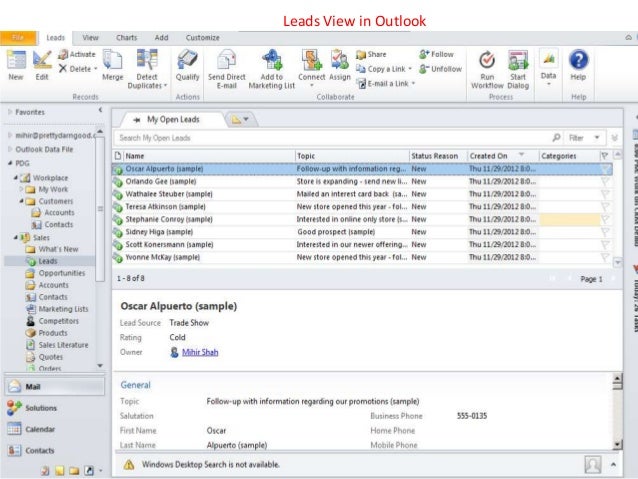Click the contact photo placeholder icon
The height and width of the screenshot is (479, 638).
click(592, 464)
